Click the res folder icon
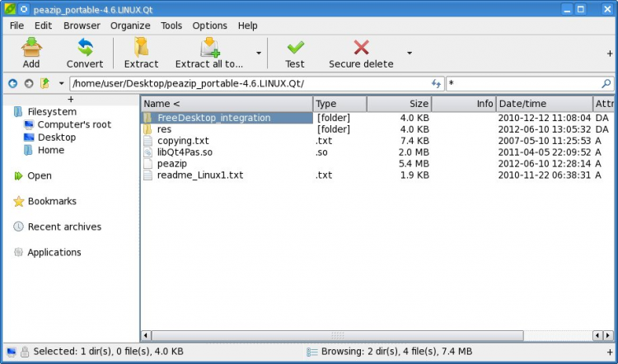Screen dimensions: 618x364 tap(147, 129)
